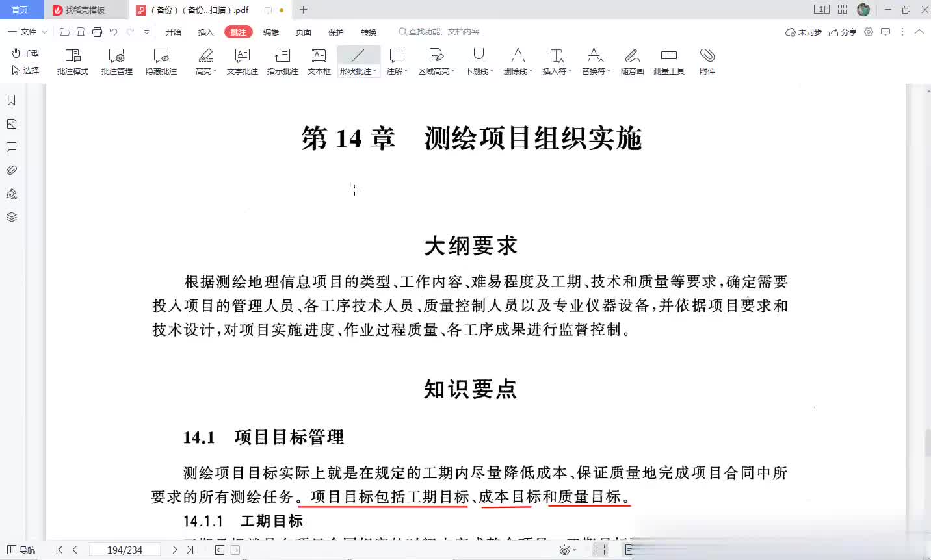Click the print icon in quick toolbar
Image resolution: width=931 pixels, height=560 pixels.
[x=97, y=32]
